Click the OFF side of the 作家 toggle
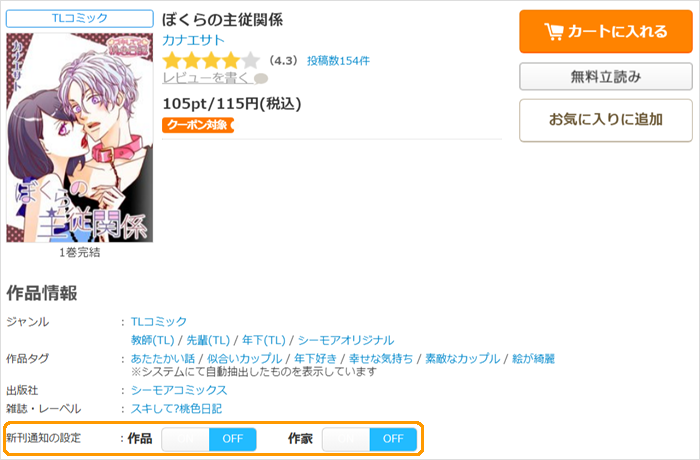Image resolution: width=700 pixels, height=460 pixels. [x=393, y=439]
